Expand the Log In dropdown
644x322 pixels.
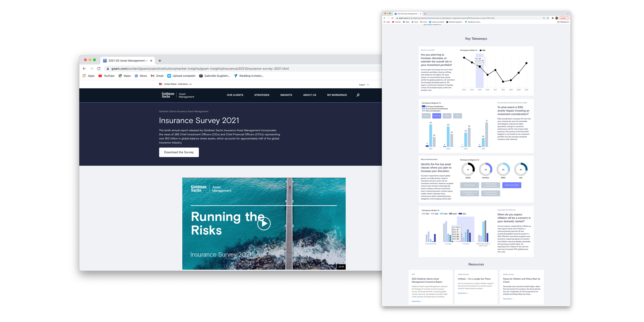pyautogui.click(x=364, y=85)
